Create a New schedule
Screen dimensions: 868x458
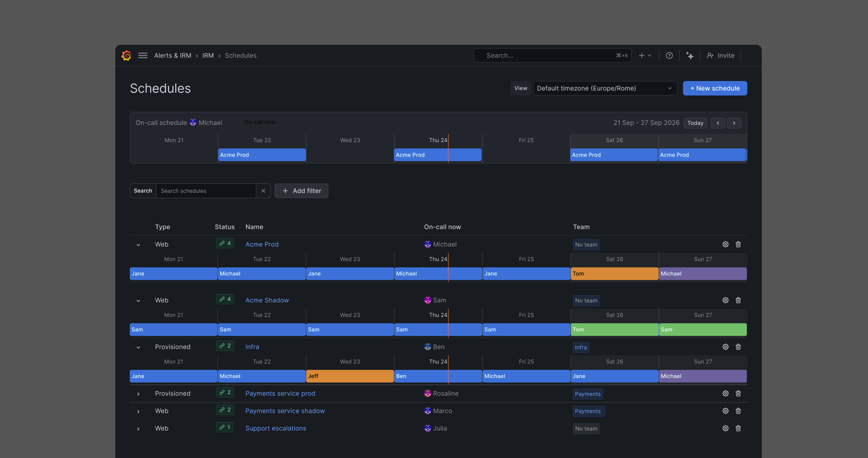[715, 88]
